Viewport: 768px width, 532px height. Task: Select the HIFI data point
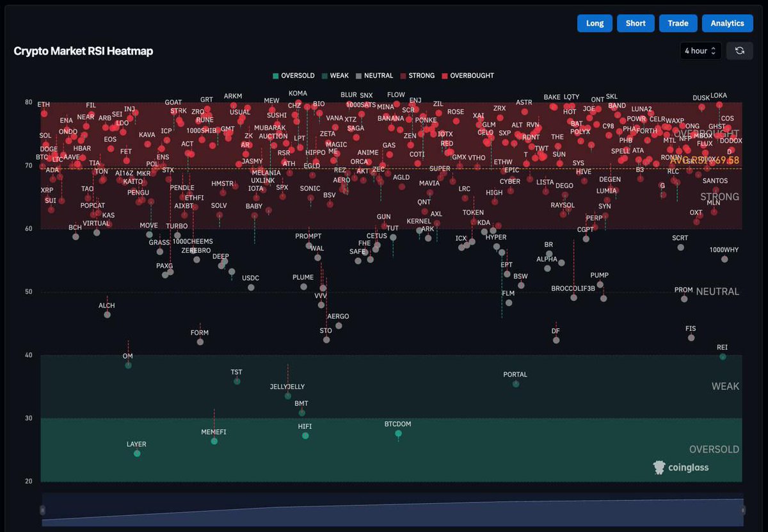click(x=305, y=435)
